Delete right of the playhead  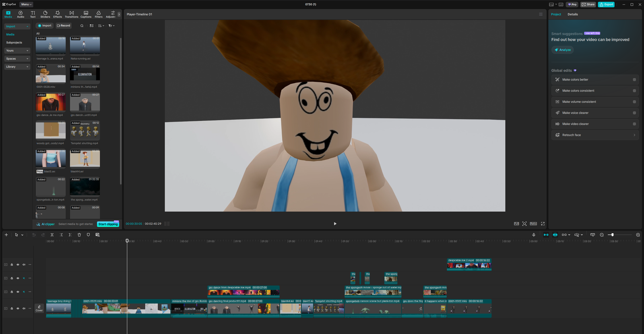70,235
